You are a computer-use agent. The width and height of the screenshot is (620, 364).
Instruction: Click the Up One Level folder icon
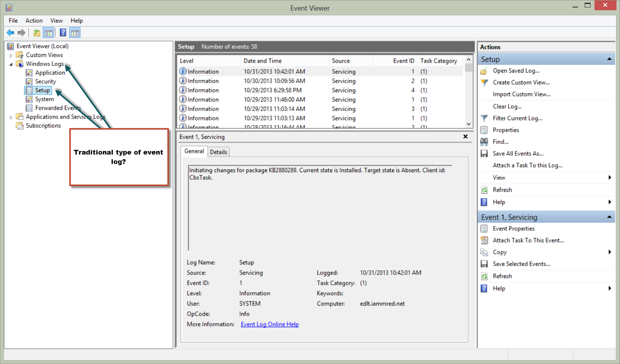coord(36,33)
